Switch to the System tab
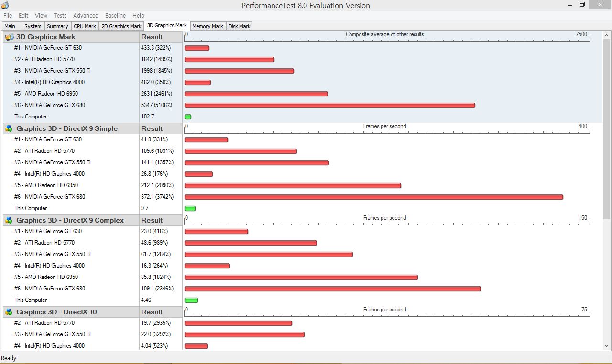The image size is (612, 364). (33, 26)
